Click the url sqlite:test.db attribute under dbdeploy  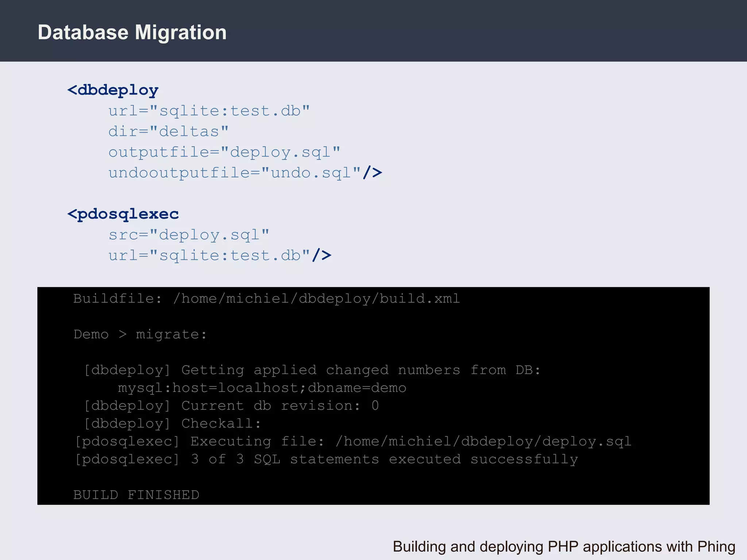point(209,111)
